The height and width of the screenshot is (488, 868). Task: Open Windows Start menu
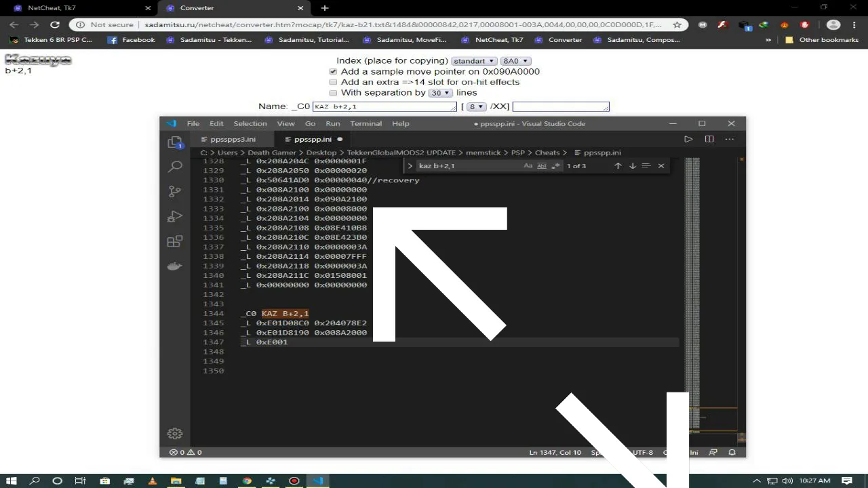pos(13,481)
